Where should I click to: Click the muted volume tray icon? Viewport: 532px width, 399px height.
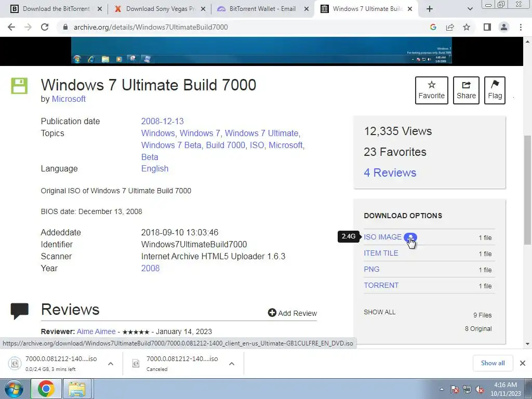coord(480,389)
